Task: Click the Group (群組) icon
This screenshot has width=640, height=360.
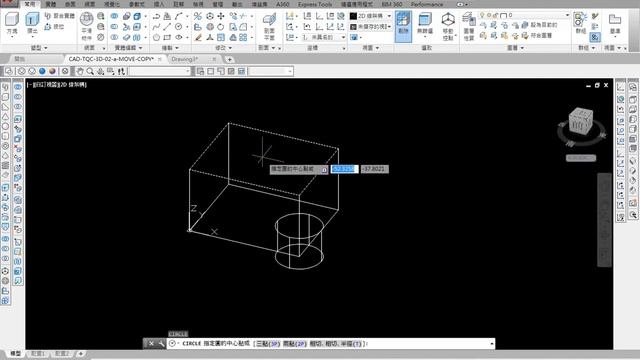Action: 580,22
